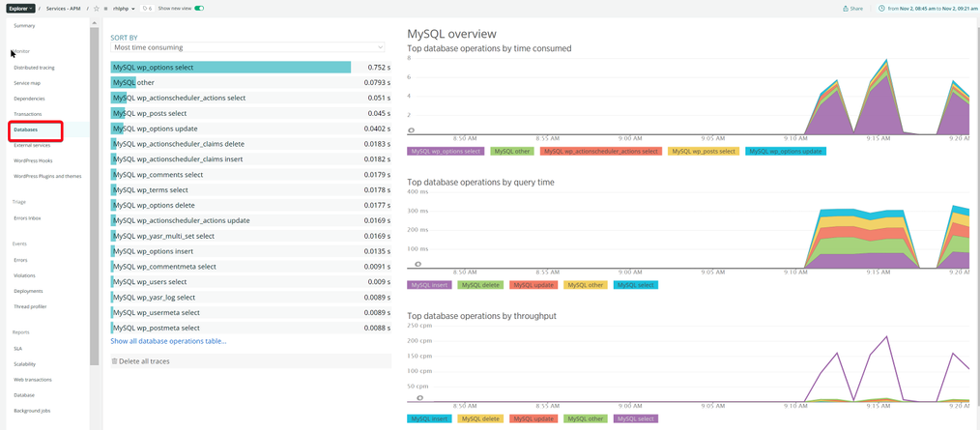Viewport: 980px width, 430px height.
Task: Select MySQL wp_options select row
Action: click(250, 67)
